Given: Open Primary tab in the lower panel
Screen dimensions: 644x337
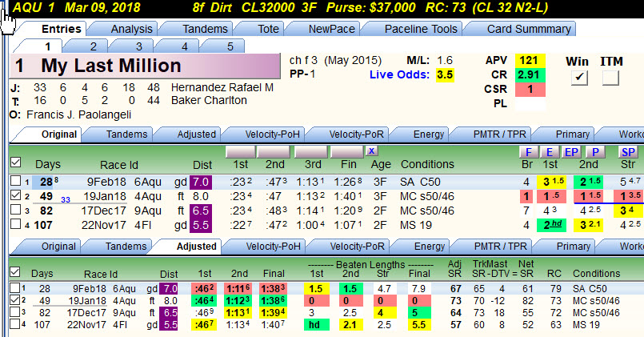Looking at the screenshot, I should pyautogui.click(x=574, y=247).
